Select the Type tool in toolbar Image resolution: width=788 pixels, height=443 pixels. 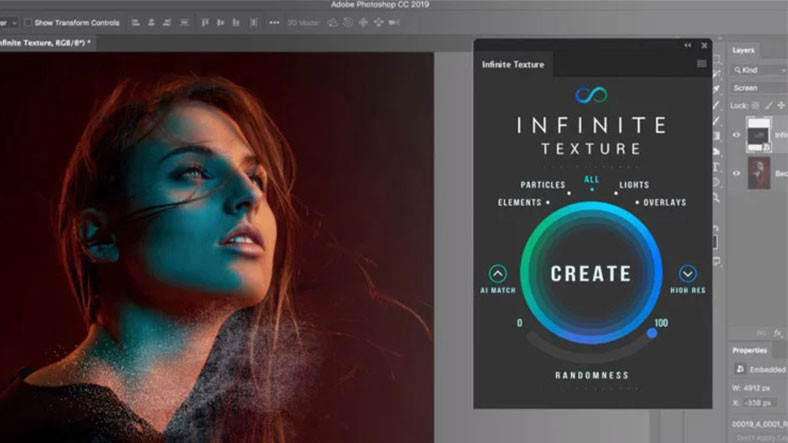coord(716,167)
